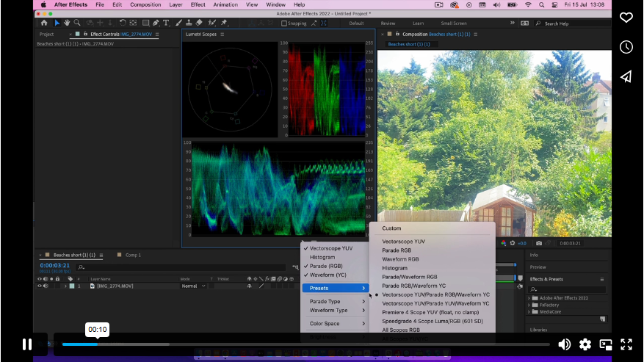
Task: Pause the video playback
Action: tap(27, 344)
